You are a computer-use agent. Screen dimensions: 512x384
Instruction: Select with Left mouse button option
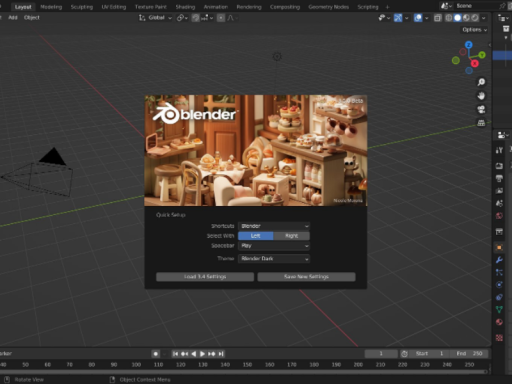pyautogui.click(x=256, y=236)
